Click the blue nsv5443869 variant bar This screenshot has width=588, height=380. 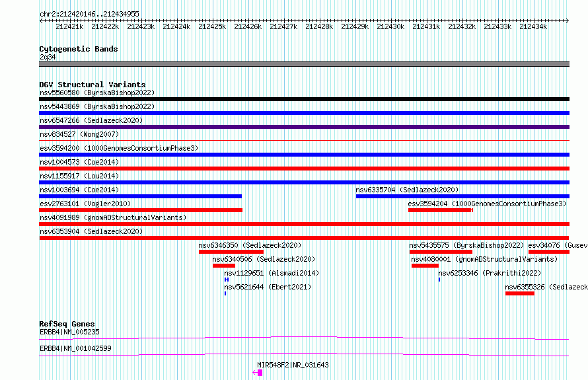(x=304, y=113)
